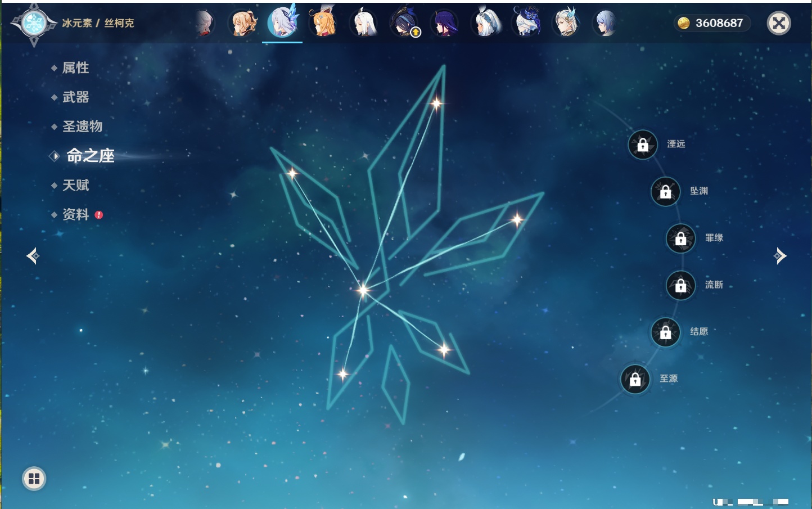Viewport: 812px width, 509px height.
Task: Click the gold Mora coin icon
Action: click(683, 23)
